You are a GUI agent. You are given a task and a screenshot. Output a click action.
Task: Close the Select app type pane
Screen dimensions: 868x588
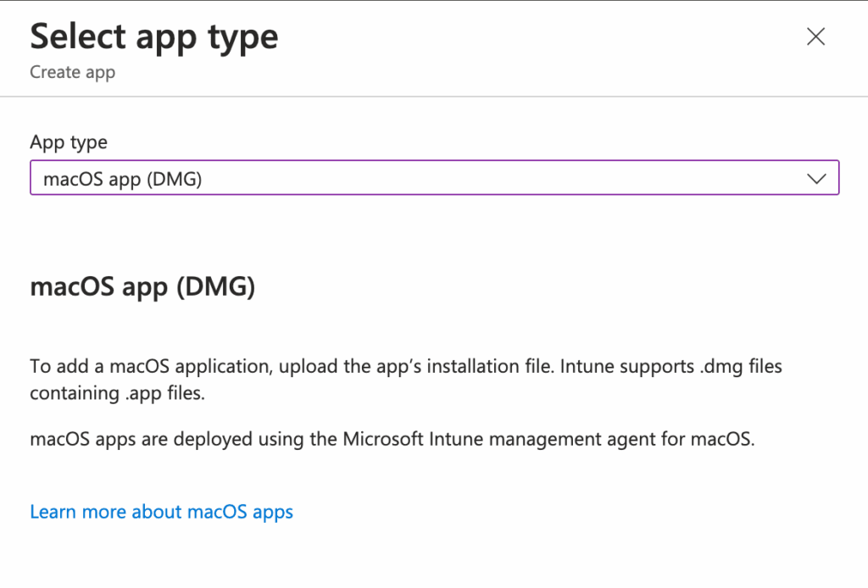pos(815,36)
